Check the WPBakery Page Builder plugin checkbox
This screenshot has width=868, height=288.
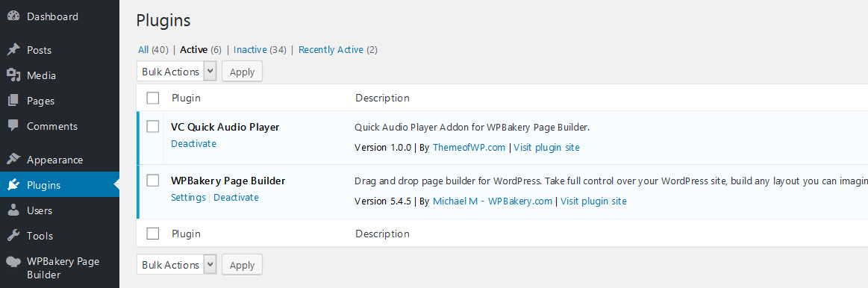(153, 180)
